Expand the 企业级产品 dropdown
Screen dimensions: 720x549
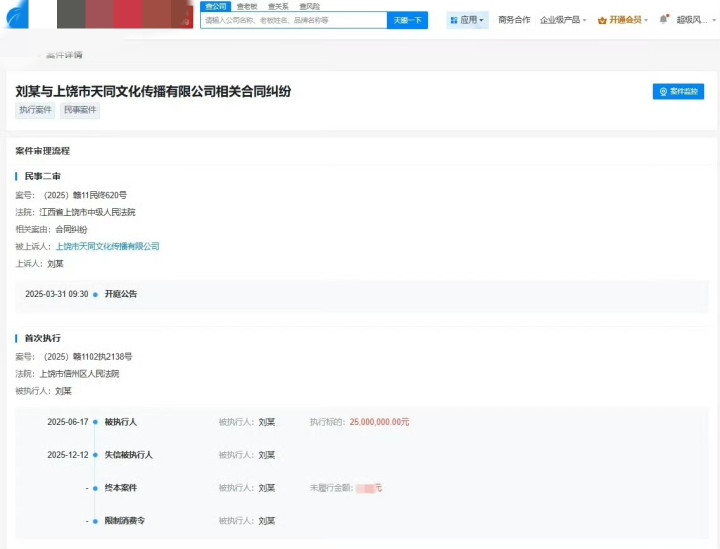pyautogui.click(x=563, y=20)
